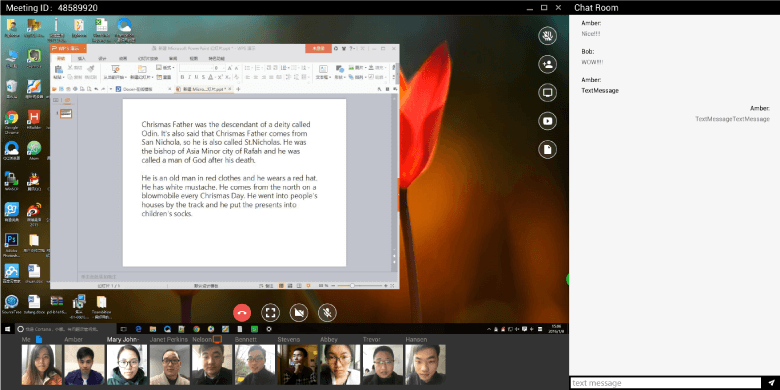Click the document share icon

click(x=547, y=149)
